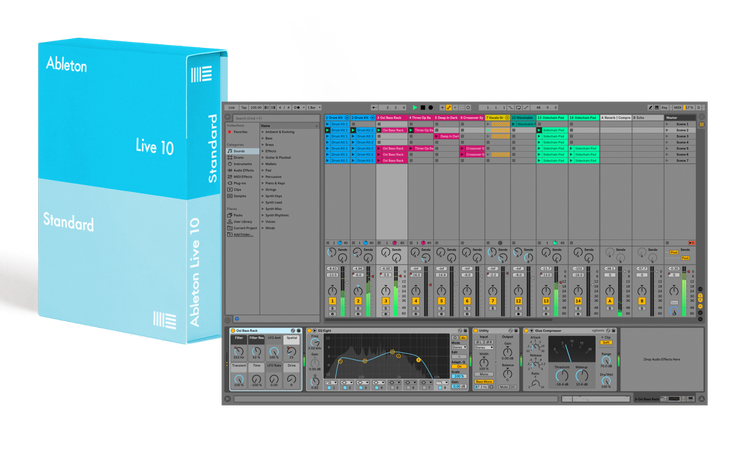Click the round Arrangement Record button

point(430,108)
